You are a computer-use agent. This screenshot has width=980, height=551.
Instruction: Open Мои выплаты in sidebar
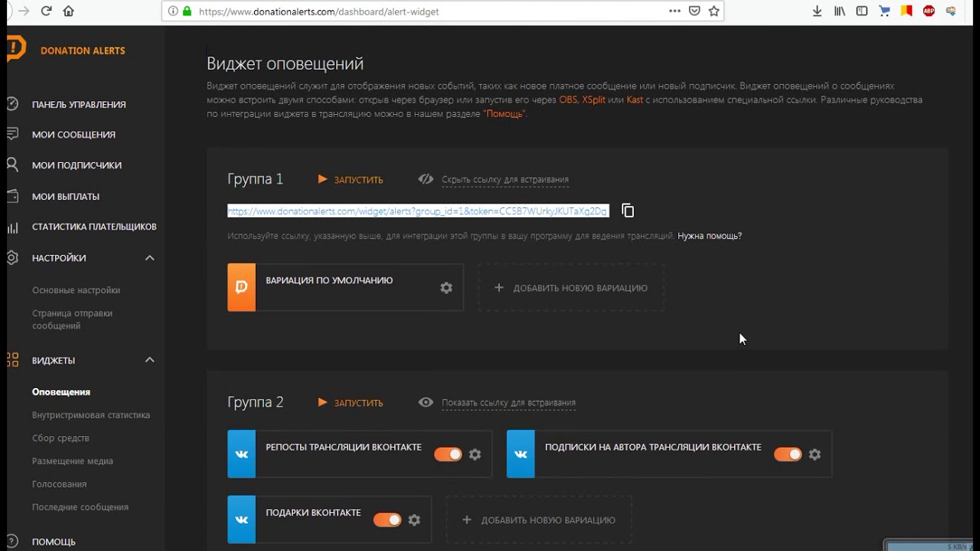[66, 197]
